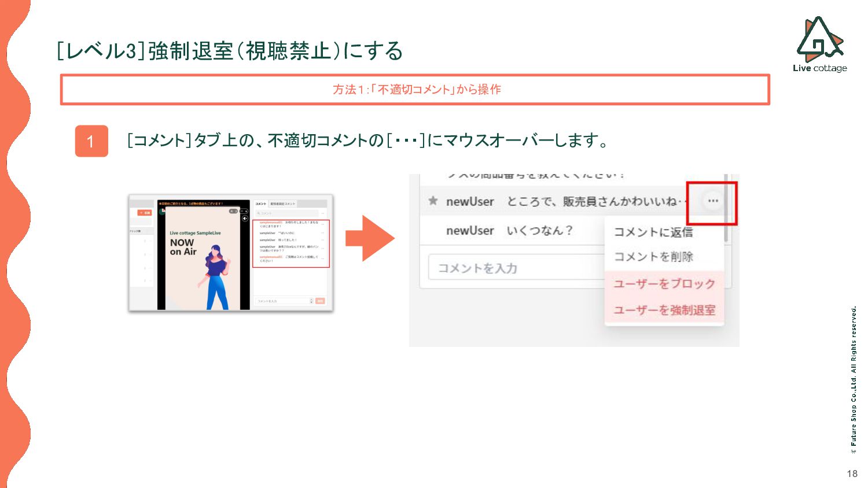Click the comment search field in the small screenshot
The height and width of the screenshot is (488, 868).
(287, 213)
